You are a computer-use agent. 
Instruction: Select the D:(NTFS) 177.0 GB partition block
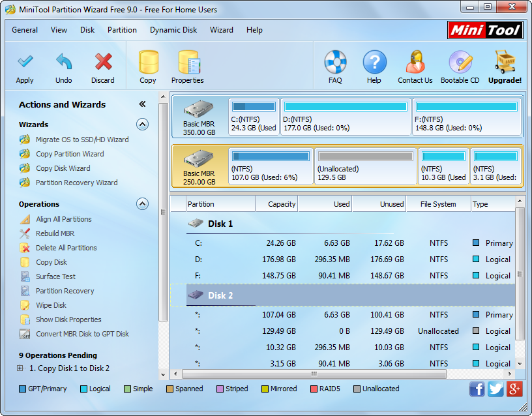(x=346, y=117)
